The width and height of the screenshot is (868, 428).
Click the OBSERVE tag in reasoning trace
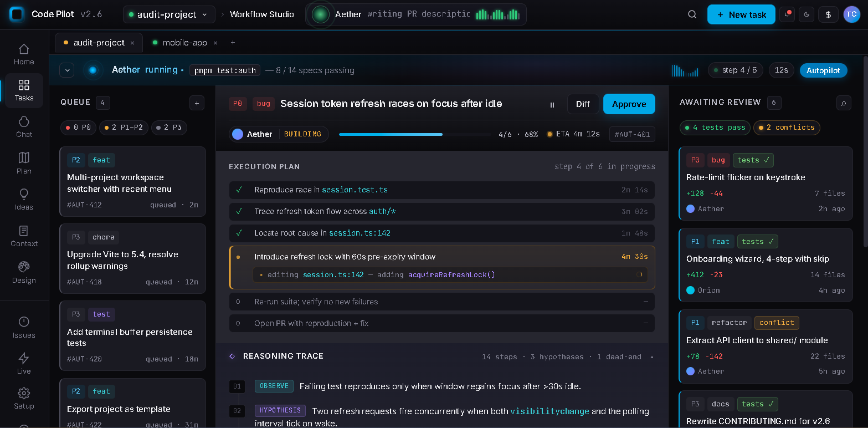pos(274,386)
